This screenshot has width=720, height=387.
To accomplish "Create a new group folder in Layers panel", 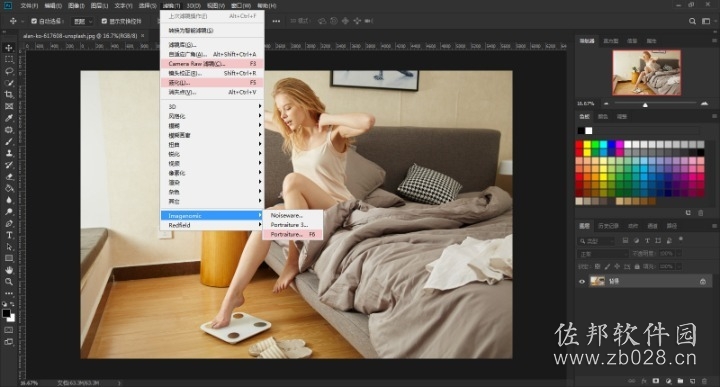I will tap(680, 381).
